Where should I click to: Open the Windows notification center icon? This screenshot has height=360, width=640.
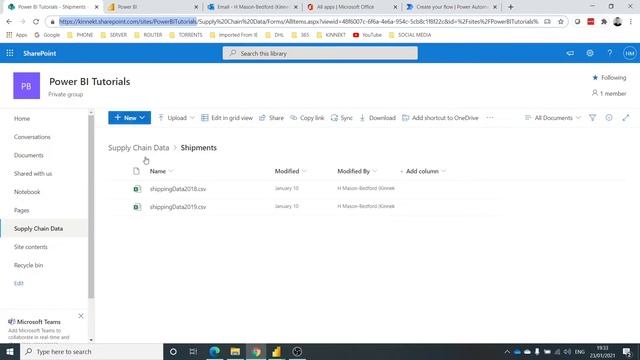point(627,351)
